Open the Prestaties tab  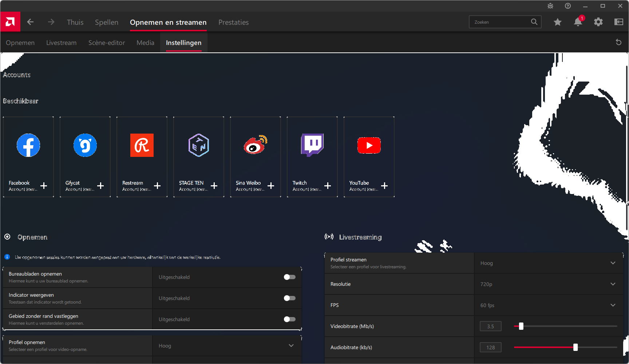pos(233,22)
